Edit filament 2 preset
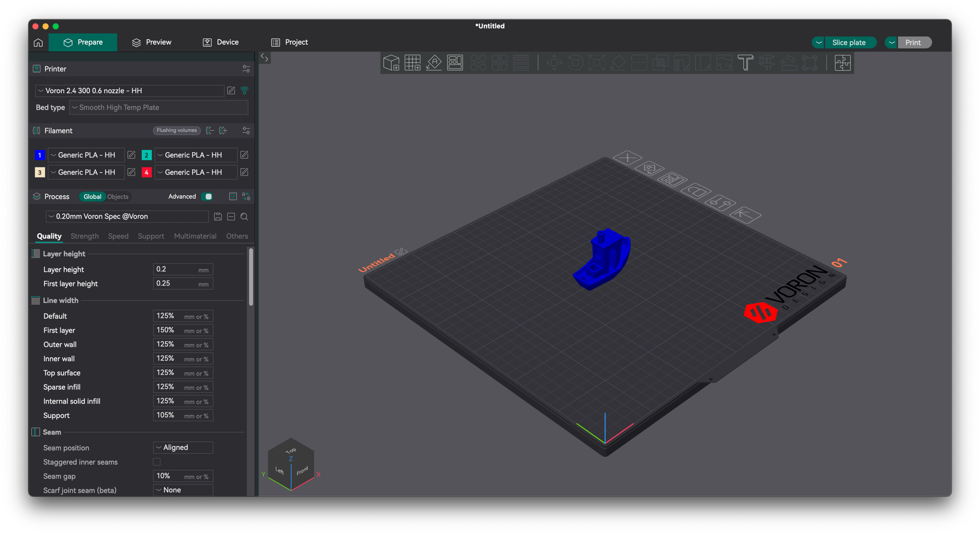 244,155
